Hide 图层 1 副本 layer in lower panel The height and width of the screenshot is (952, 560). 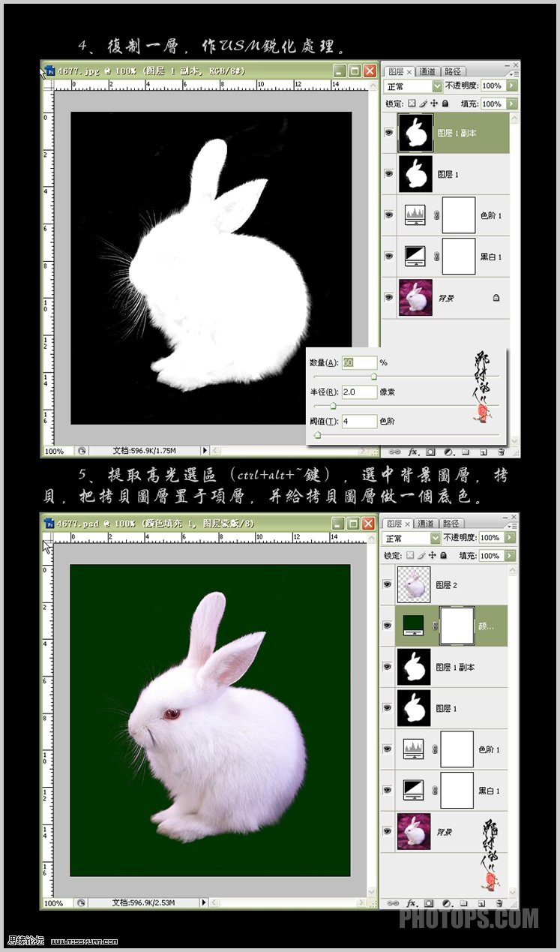click(388, 667)
